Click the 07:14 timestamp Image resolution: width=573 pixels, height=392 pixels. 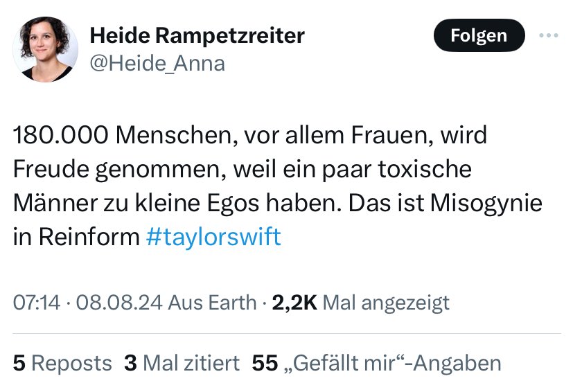[x=35, y=303]
